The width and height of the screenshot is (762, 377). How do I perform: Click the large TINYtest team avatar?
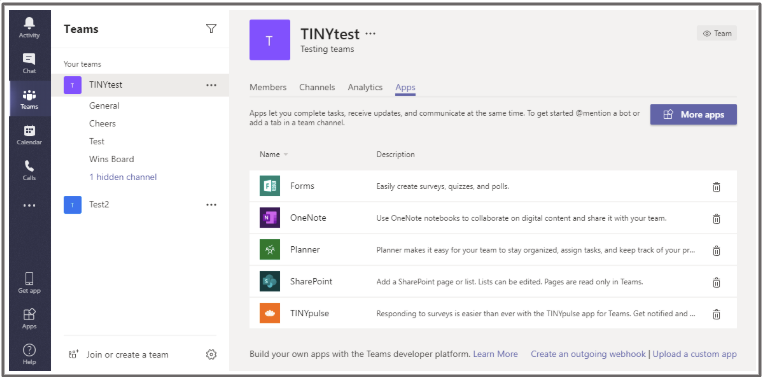pyautogui.click(x=270, y=40)
